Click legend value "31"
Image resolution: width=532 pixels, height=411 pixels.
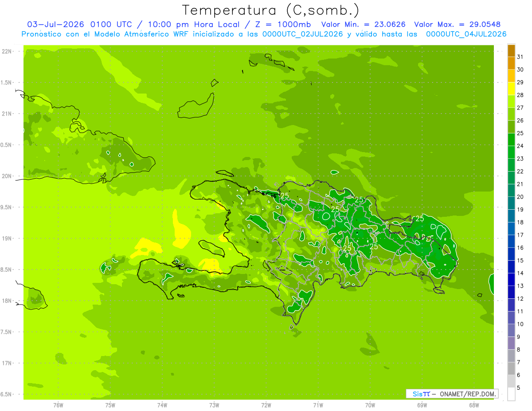pyautogui.click(x=520, y=57)
